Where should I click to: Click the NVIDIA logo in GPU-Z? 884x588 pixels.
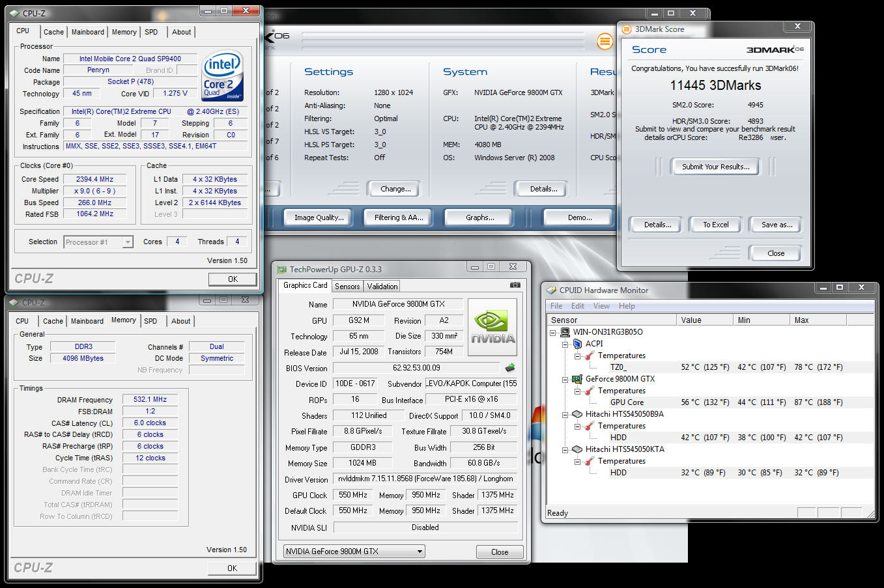point(492,328)
